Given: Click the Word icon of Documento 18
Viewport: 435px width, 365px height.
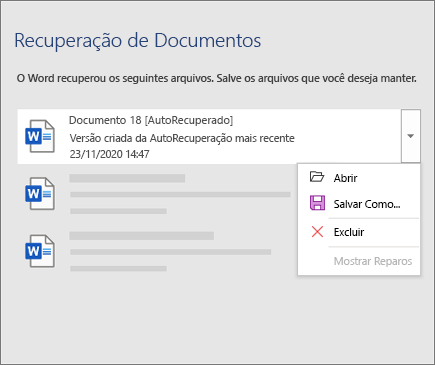Looking at the screenshot, I should [x=40, y=136].
